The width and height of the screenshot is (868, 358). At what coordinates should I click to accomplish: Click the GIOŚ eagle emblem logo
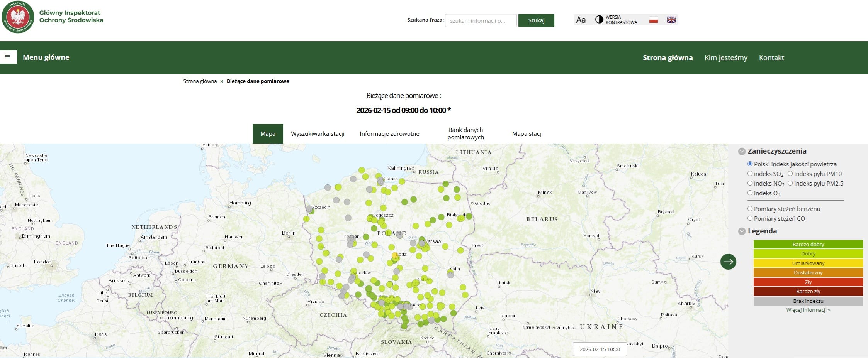[18, 17]
